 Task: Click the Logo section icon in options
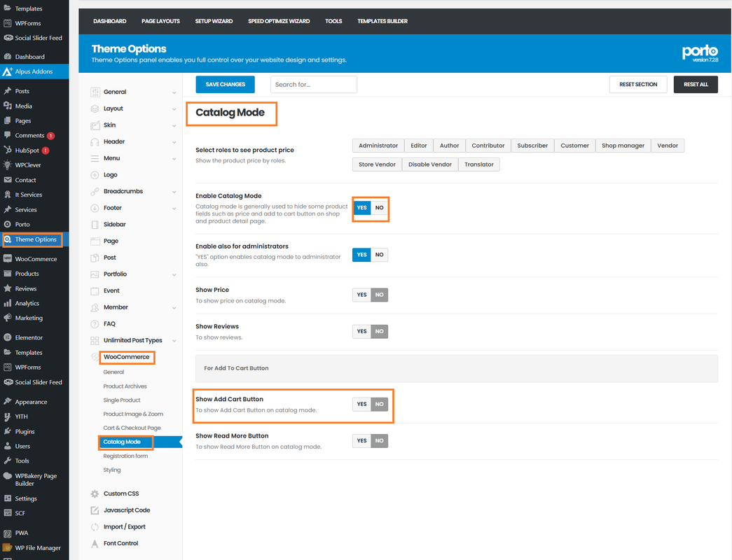tap(95, 175)
